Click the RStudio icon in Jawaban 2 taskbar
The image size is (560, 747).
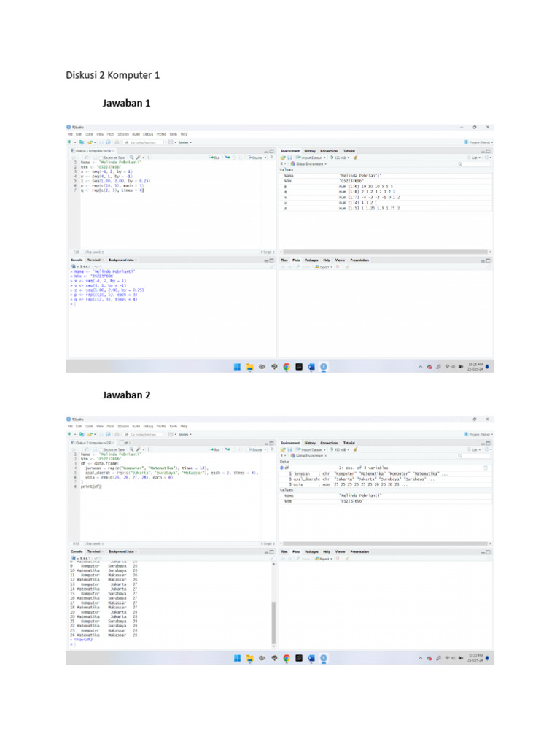coord(324,659)
